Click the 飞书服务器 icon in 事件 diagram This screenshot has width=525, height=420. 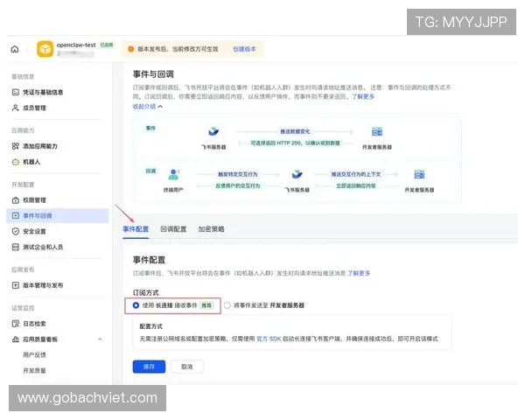(x=213, y=131)
